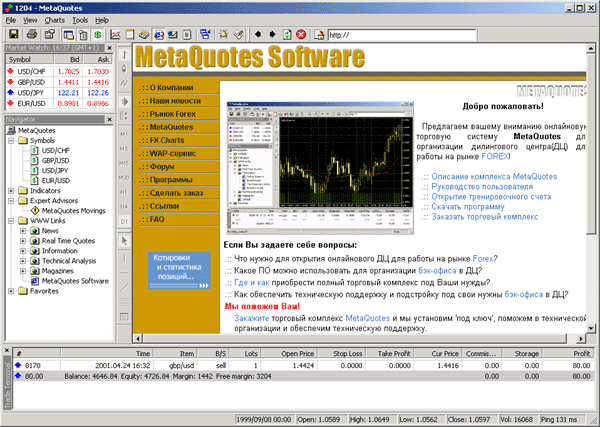Viewport: 600px width, 427px height.
Task: Expand the Indicators folder
Action: pos(11,191)
